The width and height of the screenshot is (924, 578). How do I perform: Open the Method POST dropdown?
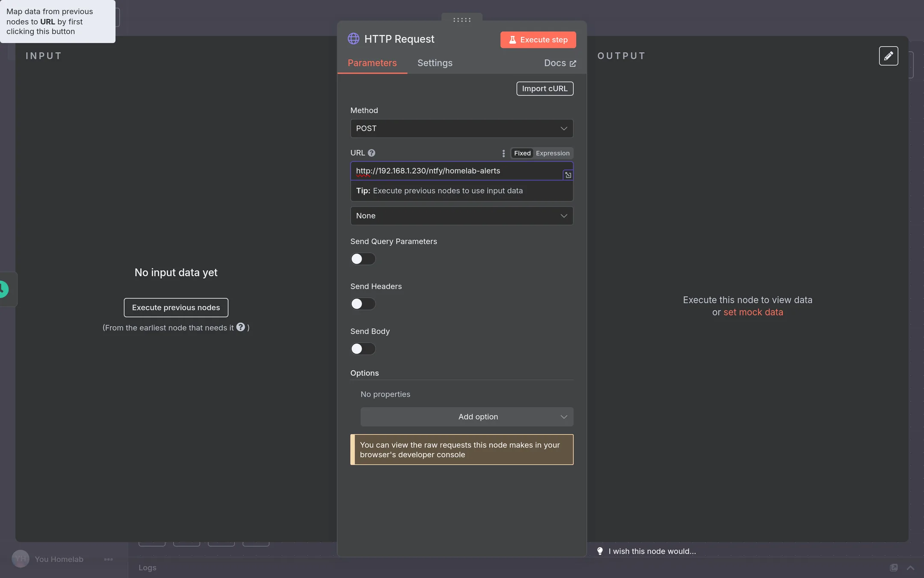click(x=462, y=128)
